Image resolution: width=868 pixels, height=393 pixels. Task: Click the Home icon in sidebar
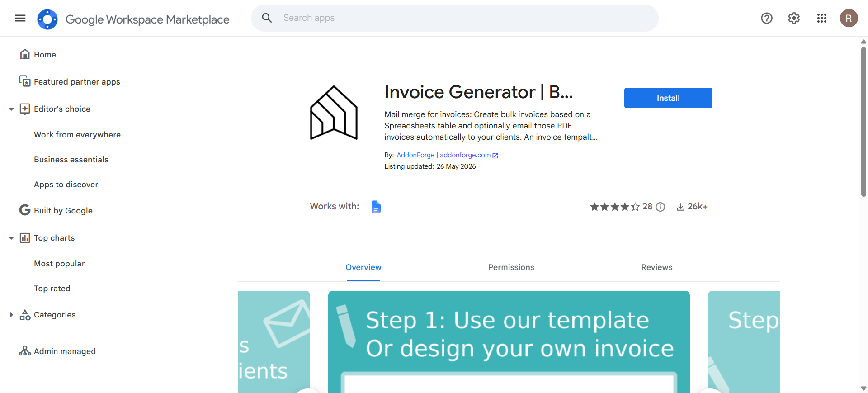25,54
